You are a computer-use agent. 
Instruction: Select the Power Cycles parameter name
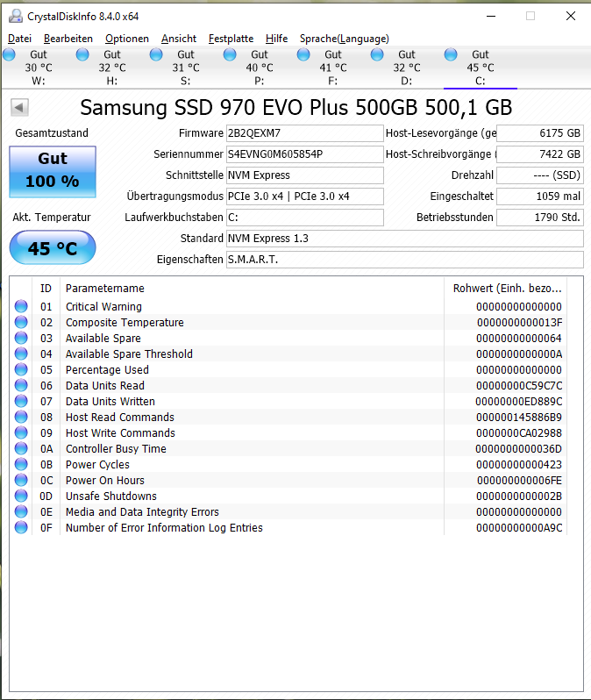click(x=97, y=465)
